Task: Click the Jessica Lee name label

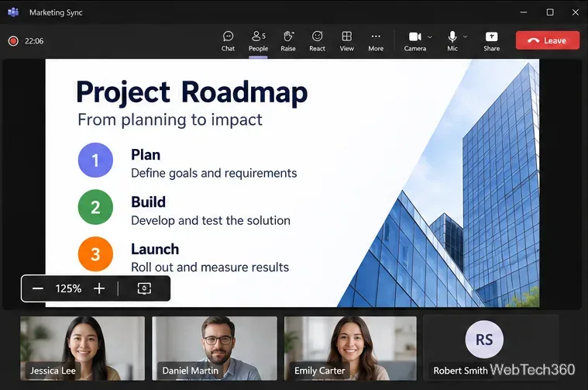Action: [53, 371]
